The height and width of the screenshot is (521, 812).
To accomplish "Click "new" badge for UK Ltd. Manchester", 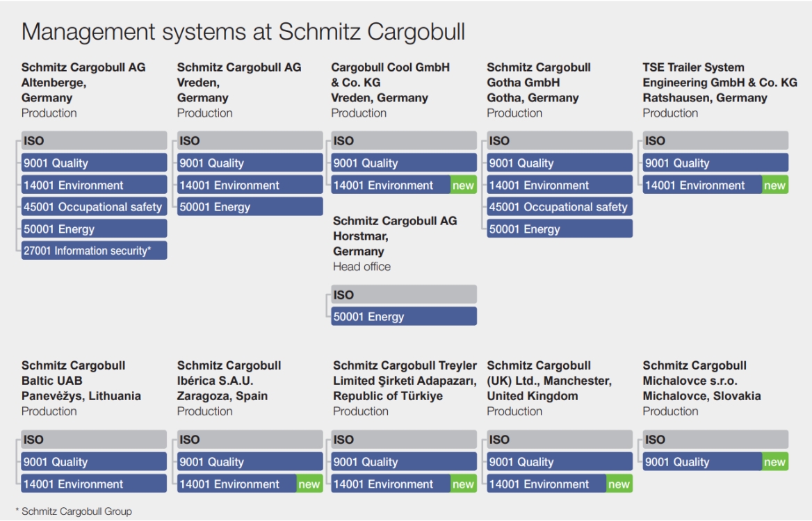I will pyautogui.click(x=619, y=484).
